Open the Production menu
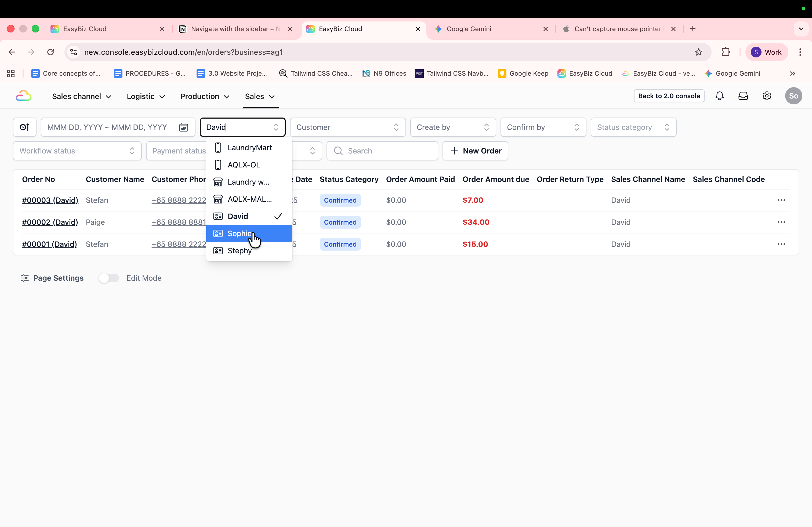The height and width of the screenshot is (527, 812). [205, 97]
